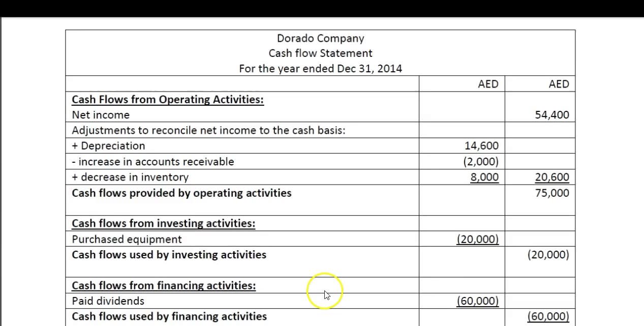Click the "Paid dividends" row label
644x326 pixels.
point(108,301)
